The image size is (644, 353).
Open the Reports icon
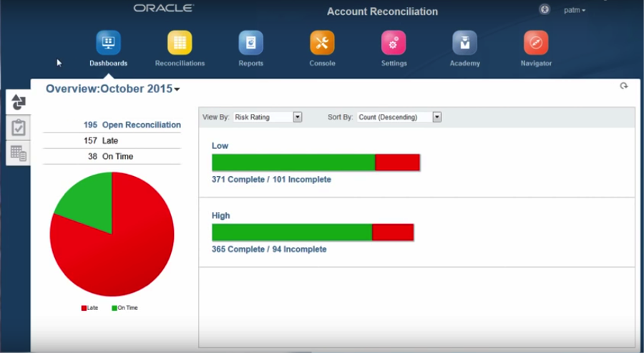[x=251, y=42]
